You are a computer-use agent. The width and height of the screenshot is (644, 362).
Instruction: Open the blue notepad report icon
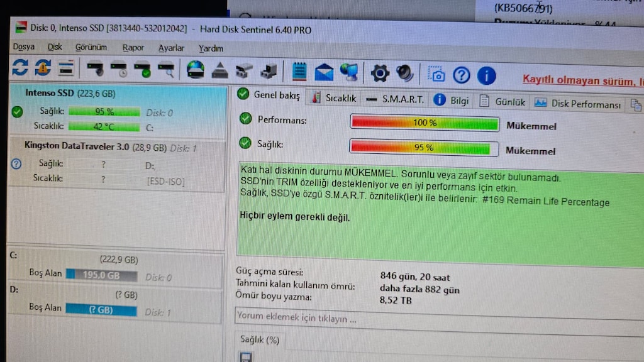[x=299, y=72]
